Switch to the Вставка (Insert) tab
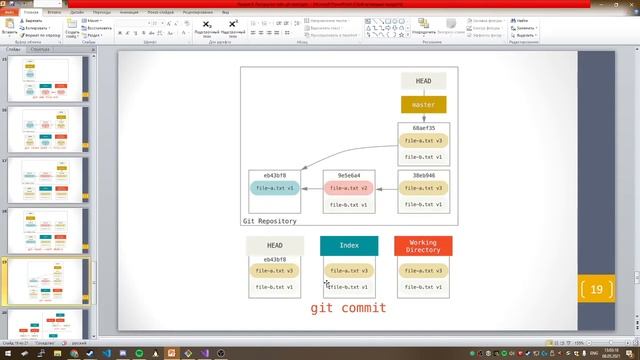The image size is (640, 360). [54, 12]
